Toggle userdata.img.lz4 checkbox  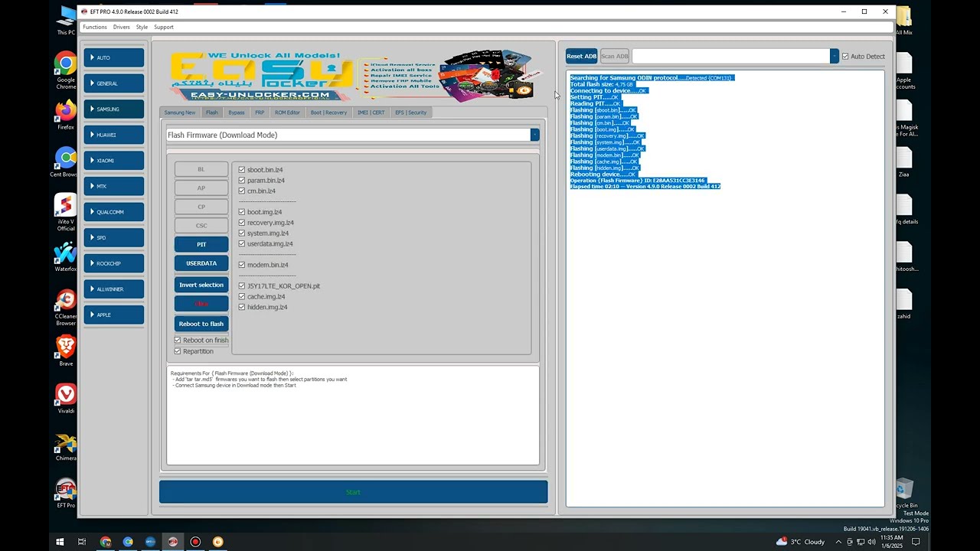pos(242,244)
